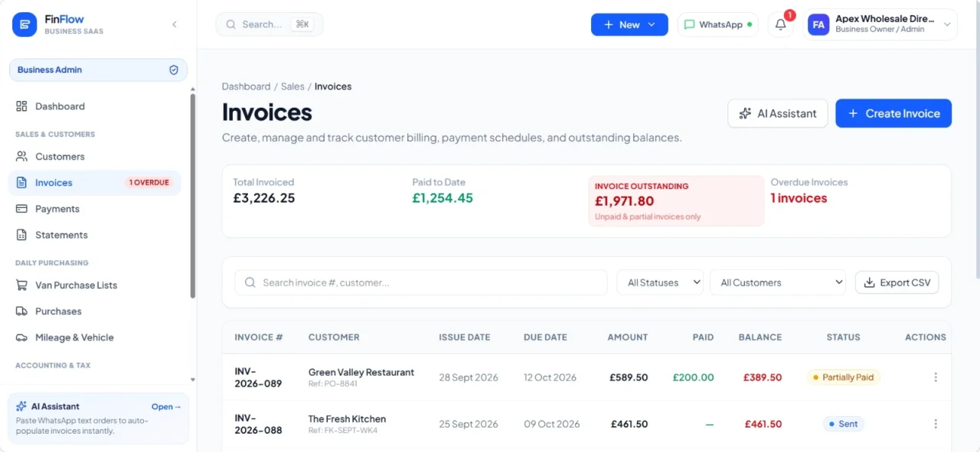Open the AI Assistant header button

click(x=778, y=113)
